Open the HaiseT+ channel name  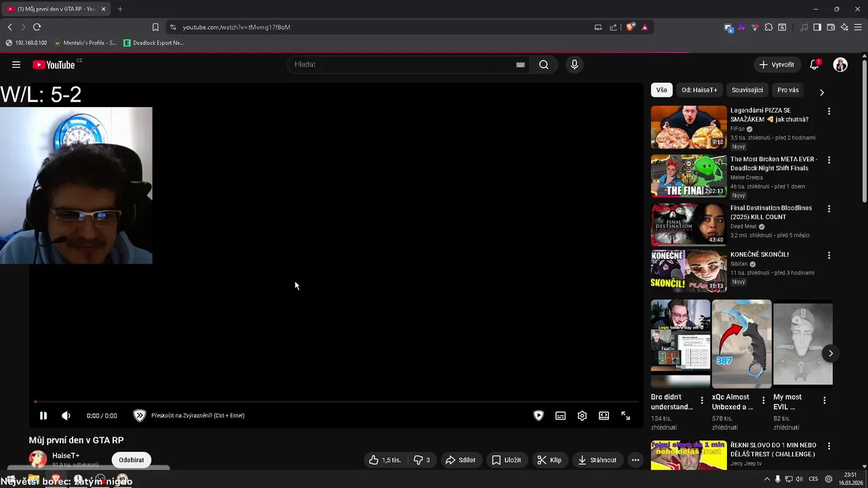click(66, 455)
